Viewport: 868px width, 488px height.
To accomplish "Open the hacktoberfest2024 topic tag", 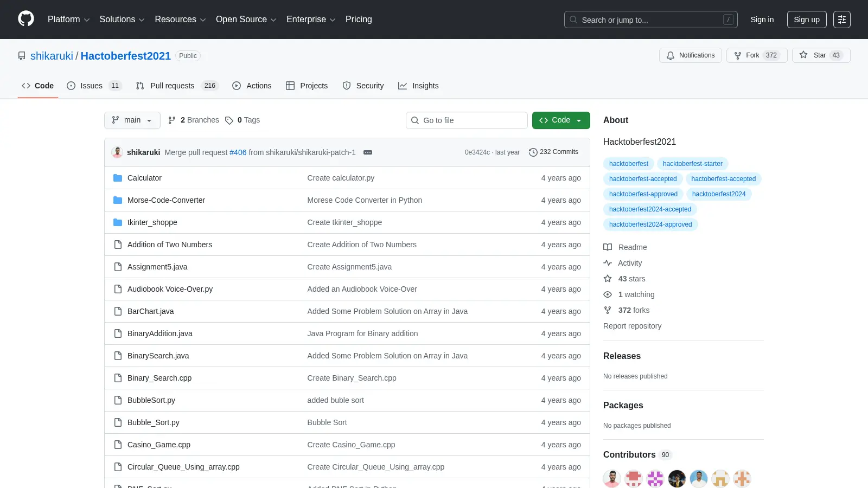I will 719,194.
